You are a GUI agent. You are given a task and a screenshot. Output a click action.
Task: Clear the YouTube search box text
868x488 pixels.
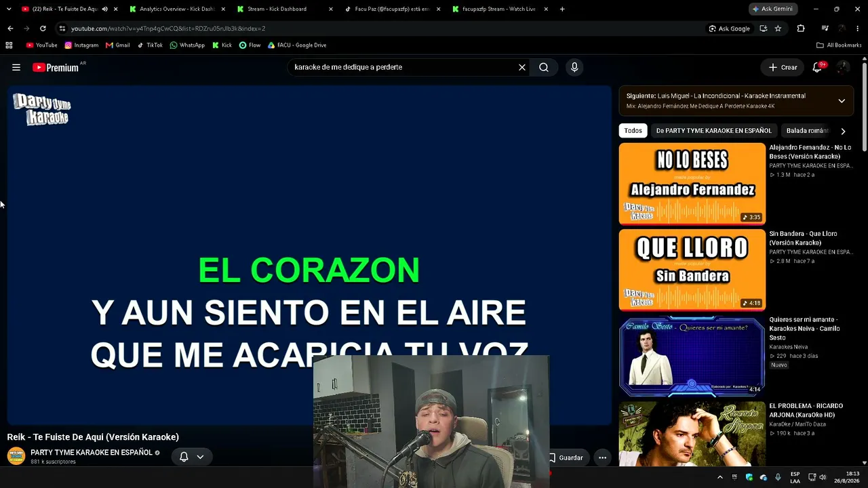coord(522,67)
